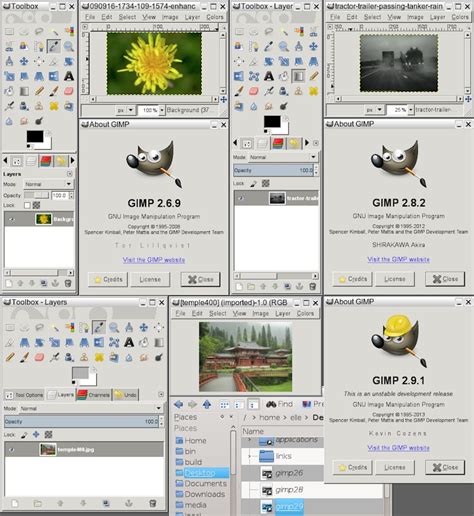The width and height of the screenshot is (474, 516).
Task: Click black foreground swatch in GIMP 2.6.9 Toolbox
Action: coord(34,136)
